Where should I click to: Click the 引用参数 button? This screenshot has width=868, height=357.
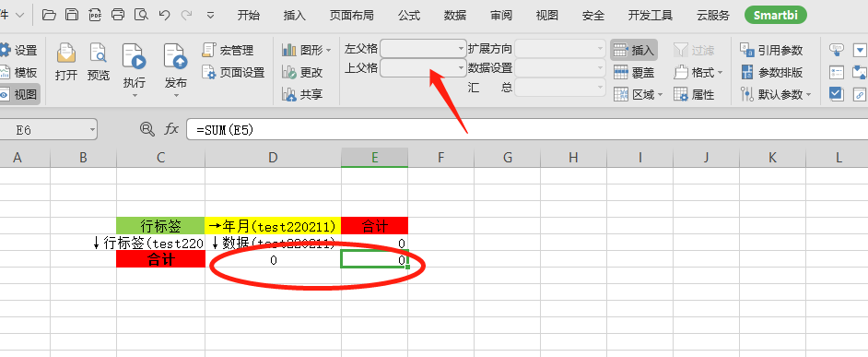tap(771, 51)
